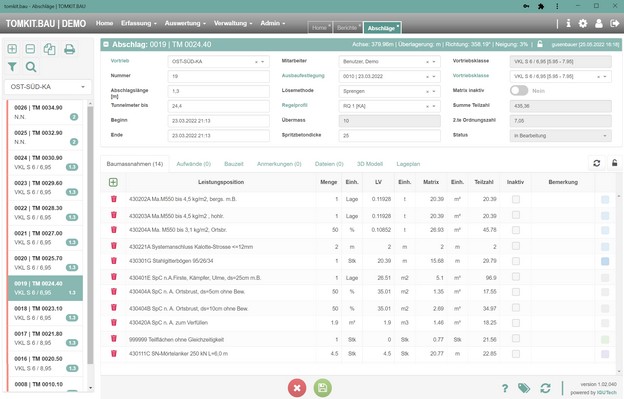Open settings gear in top bar
The width and height of the screenshot is (624, 399).
click(x=583, y=23)
